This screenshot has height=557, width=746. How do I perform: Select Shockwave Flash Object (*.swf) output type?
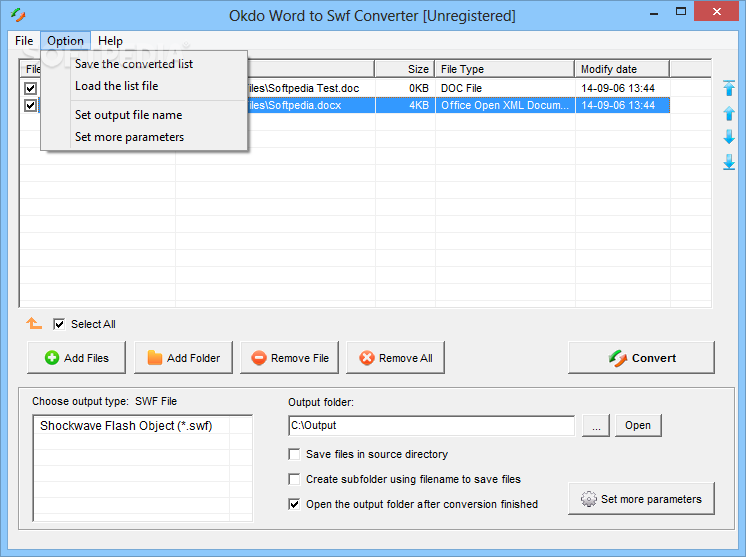pyautogui.click(x=126, y=426)
